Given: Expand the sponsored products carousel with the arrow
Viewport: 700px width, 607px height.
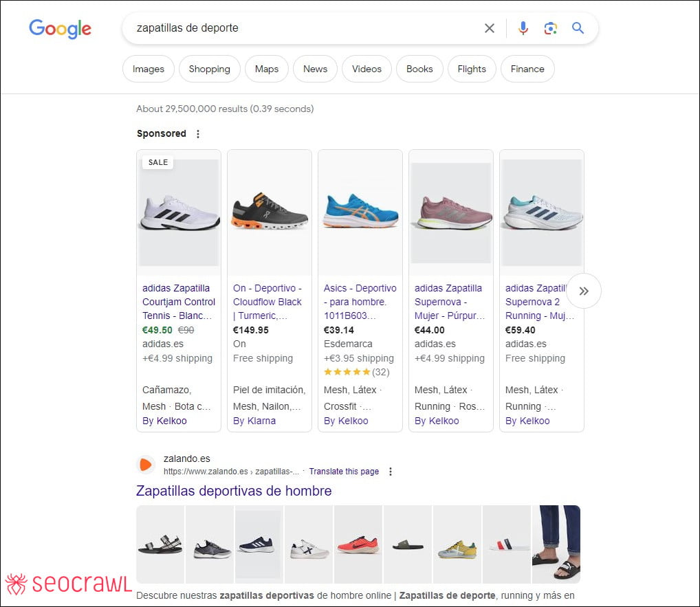Looking at the screenshot, I should coord(584,291).
